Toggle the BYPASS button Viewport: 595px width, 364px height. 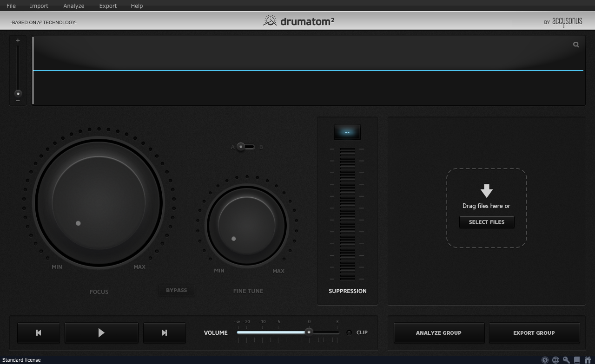click(177, 290)
